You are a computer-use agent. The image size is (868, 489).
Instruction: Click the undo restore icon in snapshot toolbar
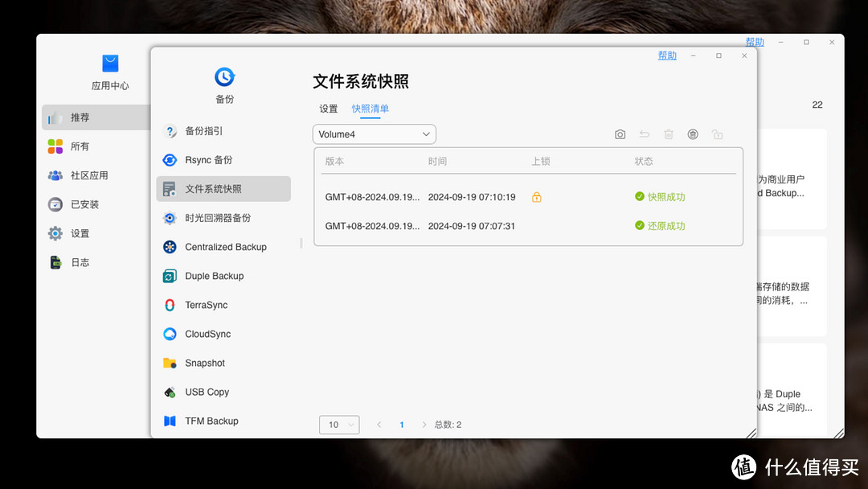644,134
